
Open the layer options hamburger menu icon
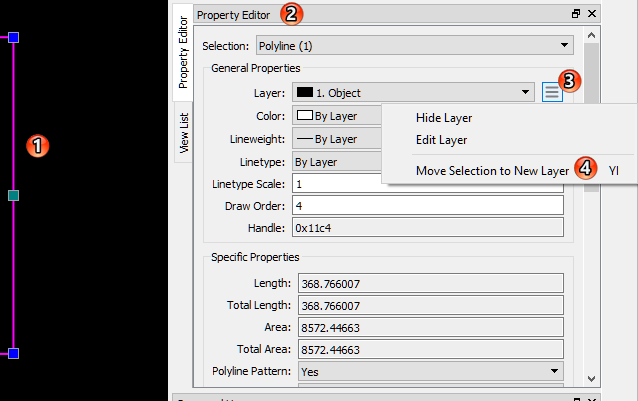coord(553,93)
